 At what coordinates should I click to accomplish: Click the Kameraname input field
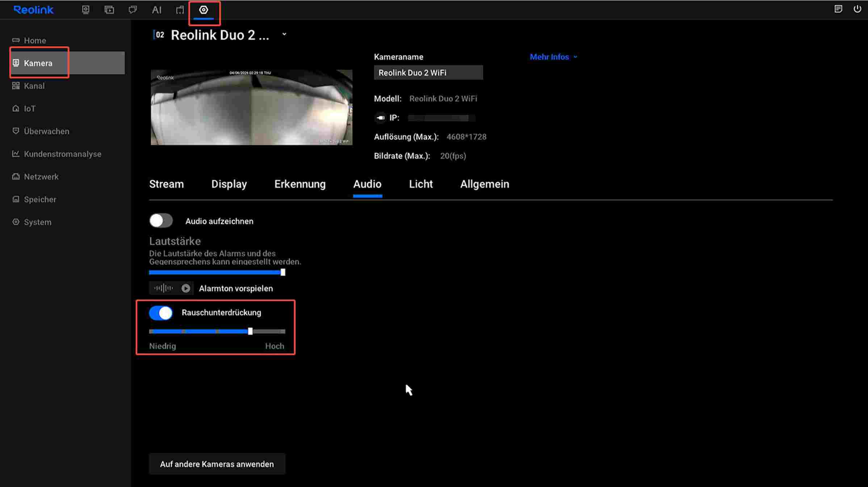pos(428,72)
